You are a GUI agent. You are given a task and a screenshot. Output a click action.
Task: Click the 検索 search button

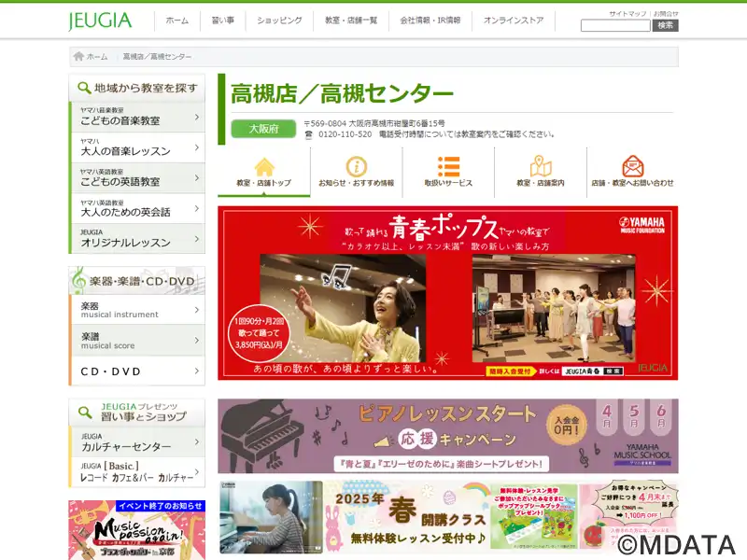[x=665, y=26]
